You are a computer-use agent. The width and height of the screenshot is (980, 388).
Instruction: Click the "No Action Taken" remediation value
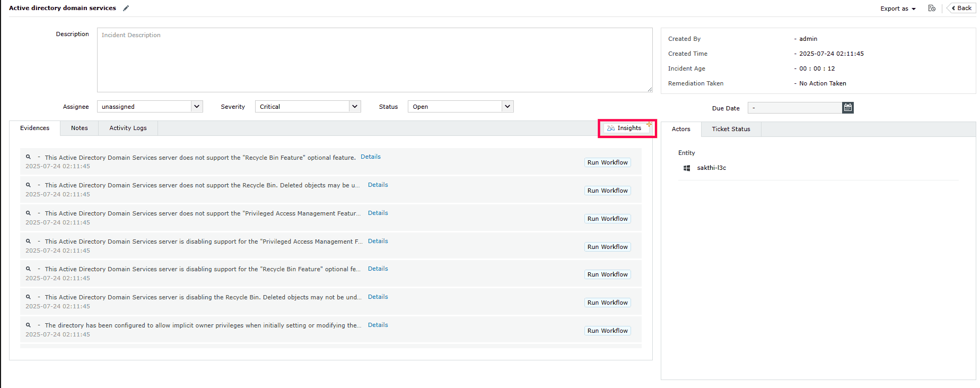(822, 83)
